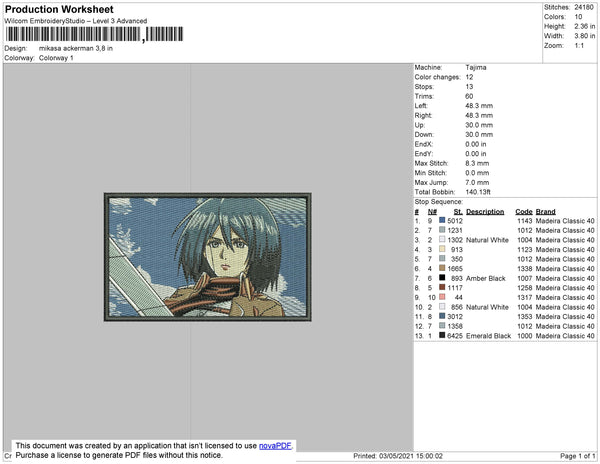This screenshot has width=600, height=464.
Task: Click the 'Production Worksheet' title
Action: click(59, 10)
